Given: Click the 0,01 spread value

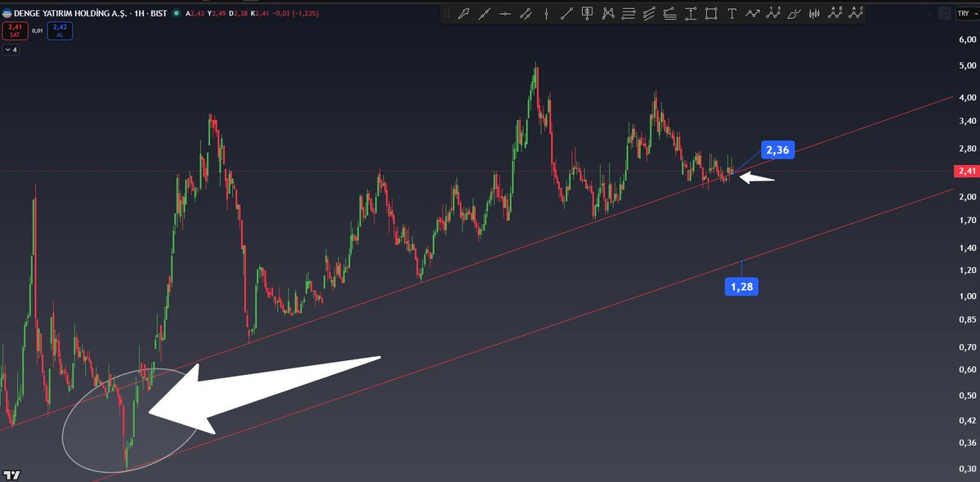Looking at the screenshot, I should (x=37, y=30).
